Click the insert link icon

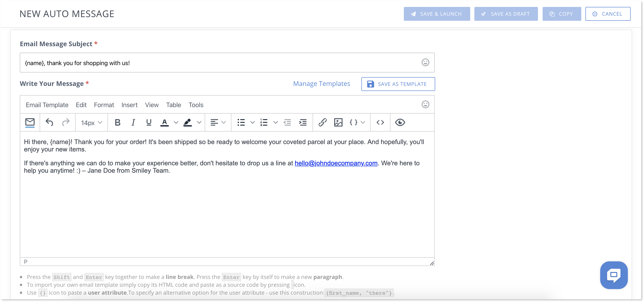click(323, 122)
